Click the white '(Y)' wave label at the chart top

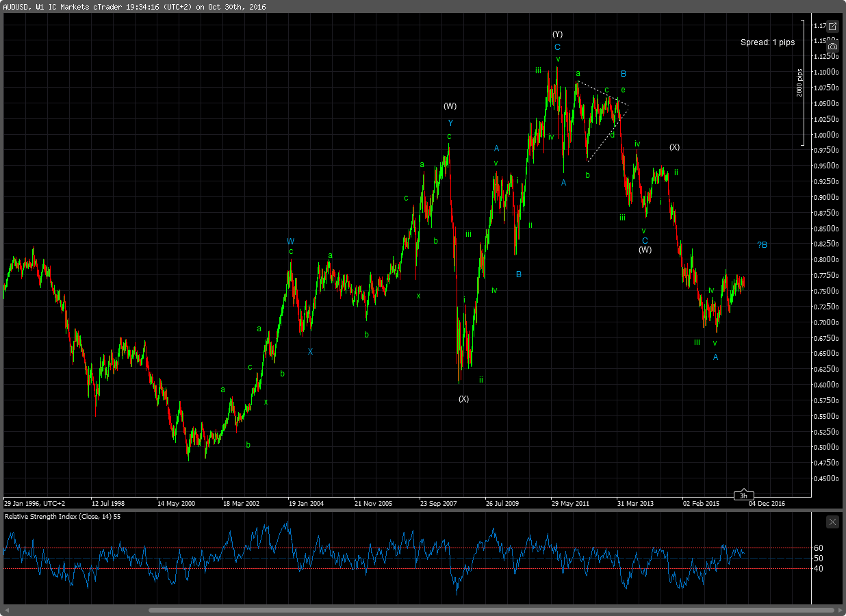coord(557,34)
